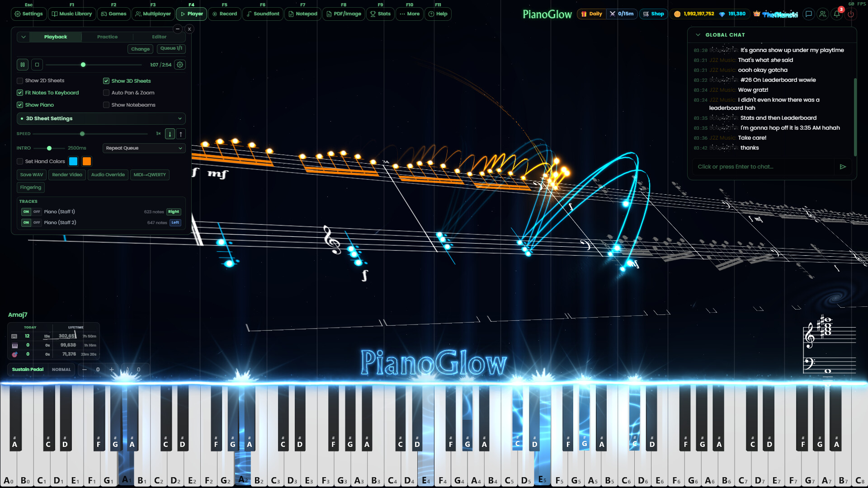The width and height of the screenshot is (868, 488).
Task: Click the 191,380 diamond balance
Action: pyautogui.click(x=732, y=14)
